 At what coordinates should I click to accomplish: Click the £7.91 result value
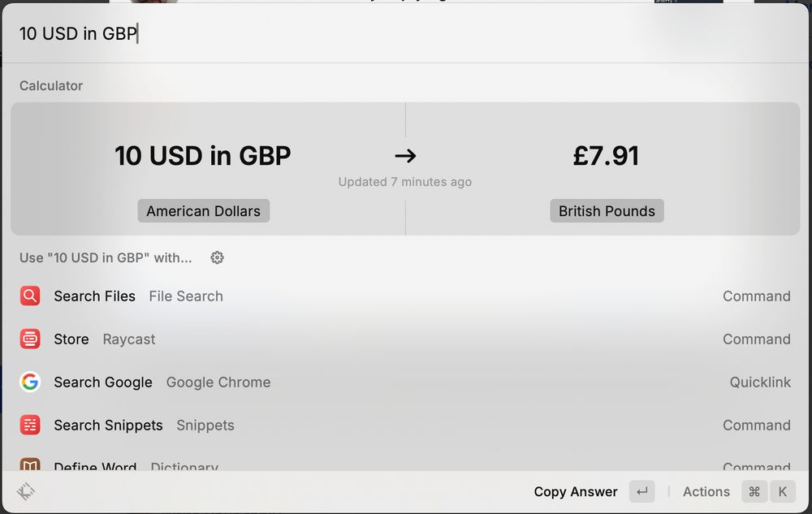tap(606, 156)
